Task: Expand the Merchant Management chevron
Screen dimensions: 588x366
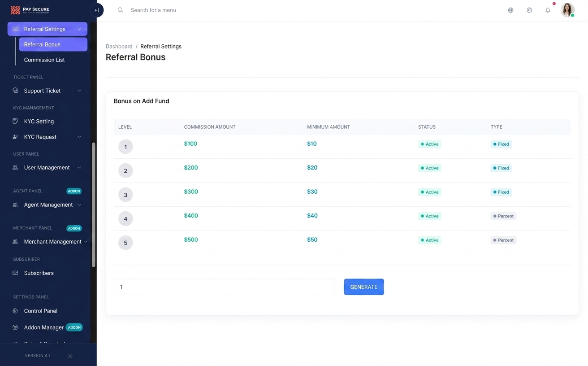Action: click(86, 242)
